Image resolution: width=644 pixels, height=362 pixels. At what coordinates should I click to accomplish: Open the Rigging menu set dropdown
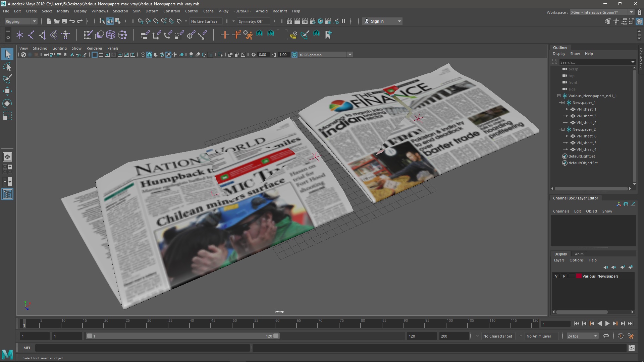point(21,21)
